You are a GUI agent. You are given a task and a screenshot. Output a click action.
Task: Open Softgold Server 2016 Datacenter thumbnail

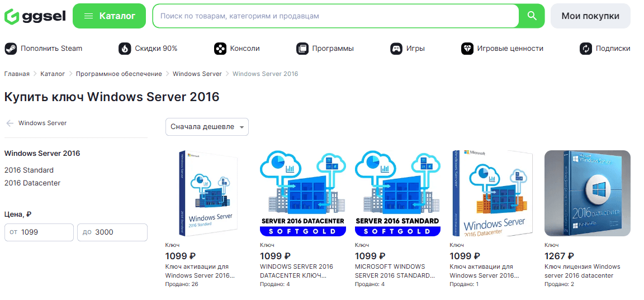[x=302, y=193]
